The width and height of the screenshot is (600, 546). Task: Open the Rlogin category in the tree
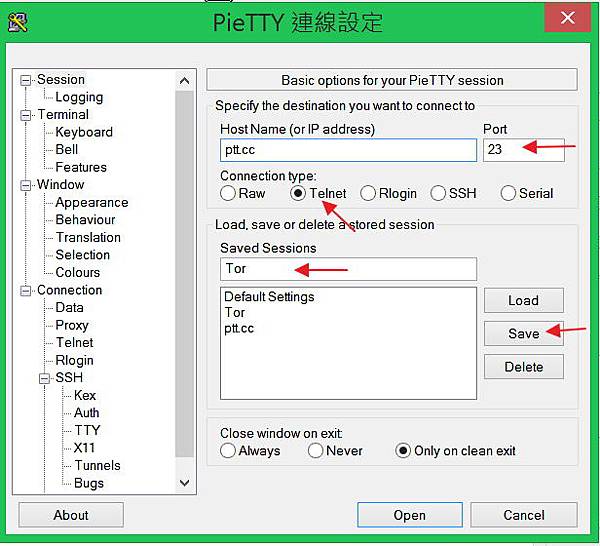coord(74,360)
